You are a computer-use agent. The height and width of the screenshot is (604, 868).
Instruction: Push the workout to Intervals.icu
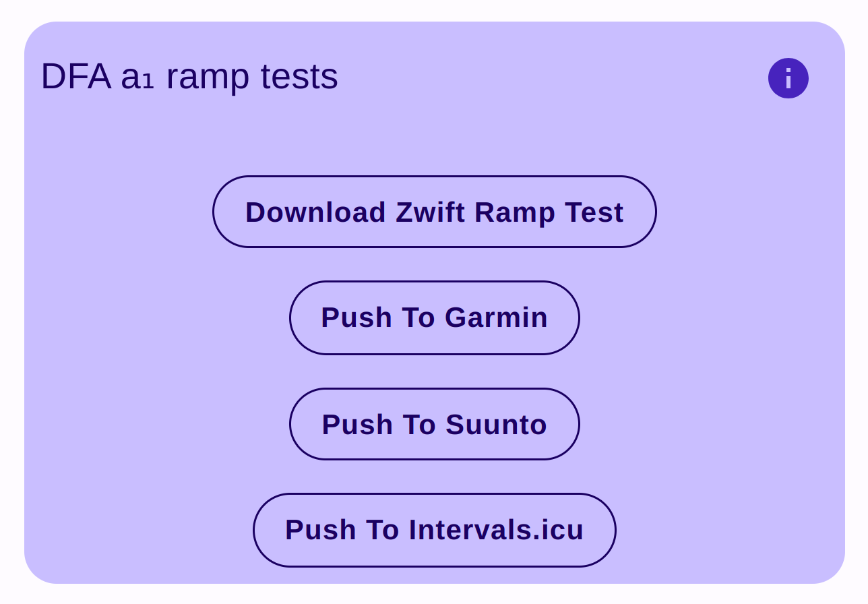click(435, 530)
